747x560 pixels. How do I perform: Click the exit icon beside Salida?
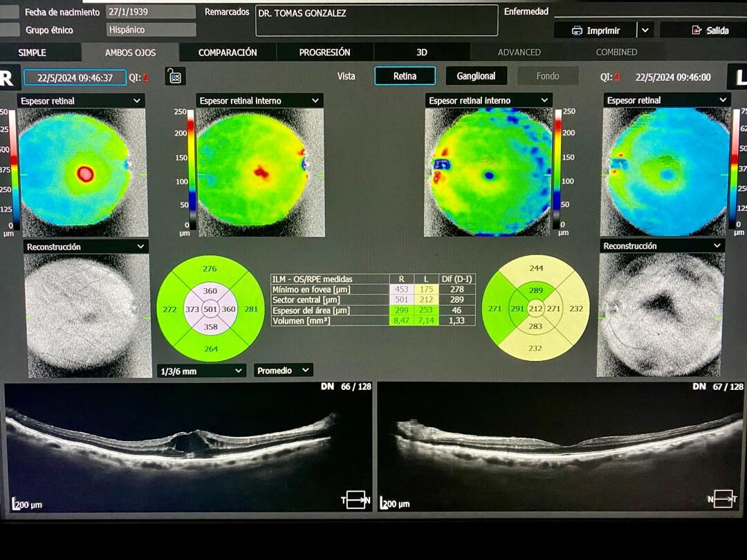[x=697, y=30]
